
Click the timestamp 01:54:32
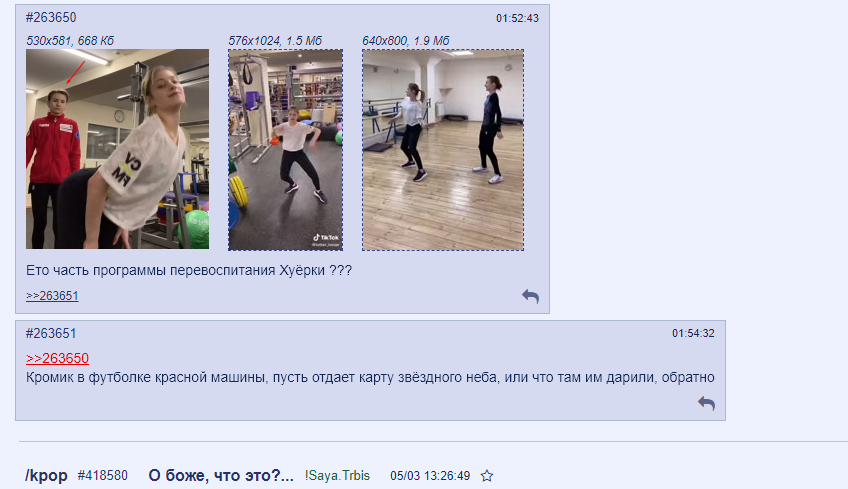point(693,333)
